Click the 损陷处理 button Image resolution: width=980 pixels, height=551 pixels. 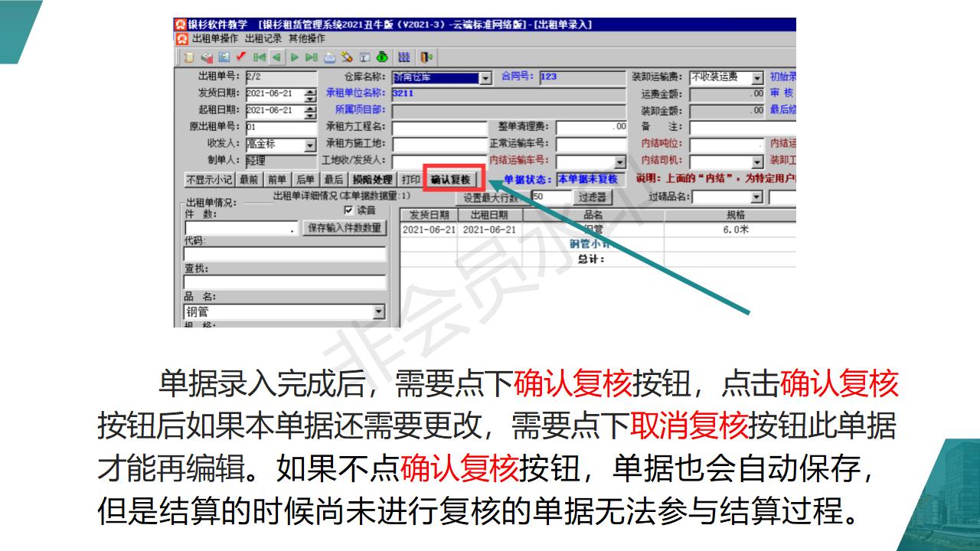tap(371, 178)
